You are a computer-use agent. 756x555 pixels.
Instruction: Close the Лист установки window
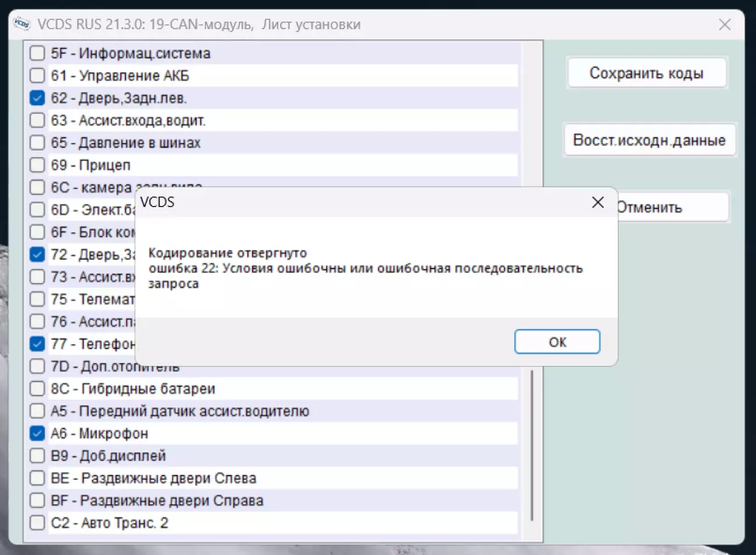724,25
